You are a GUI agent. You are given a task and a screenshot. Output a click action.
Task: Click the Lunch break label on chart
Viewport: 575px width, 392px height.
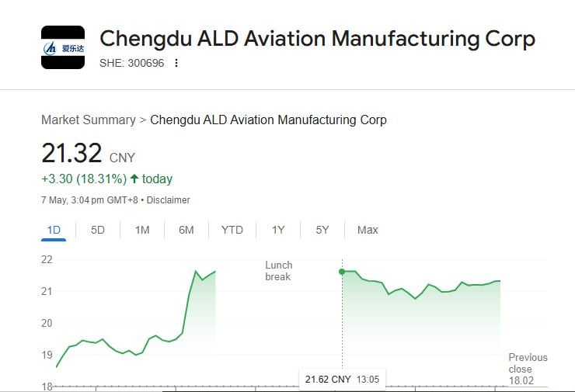pyautogui.click(x=279, y=271)
